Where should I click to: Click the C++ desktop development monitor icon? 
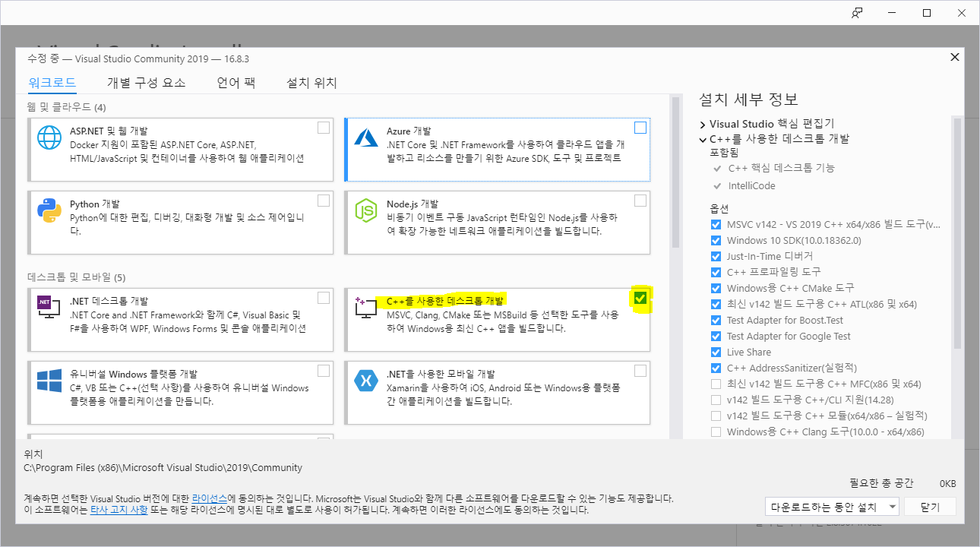point(367,308)
